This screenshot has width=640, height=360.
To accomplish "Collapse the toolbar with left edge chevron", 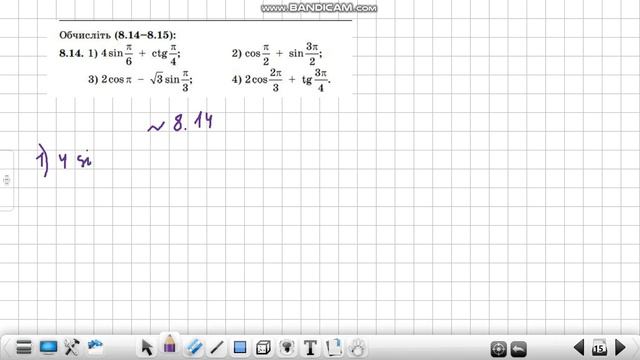I will (x=5, y=348).
